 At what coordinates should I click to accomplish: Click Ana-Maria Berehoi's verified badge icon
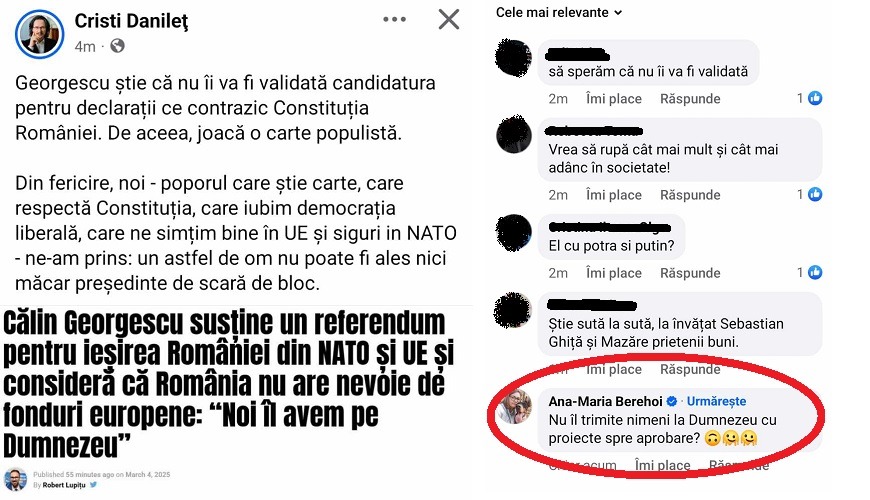click(672, 401)
